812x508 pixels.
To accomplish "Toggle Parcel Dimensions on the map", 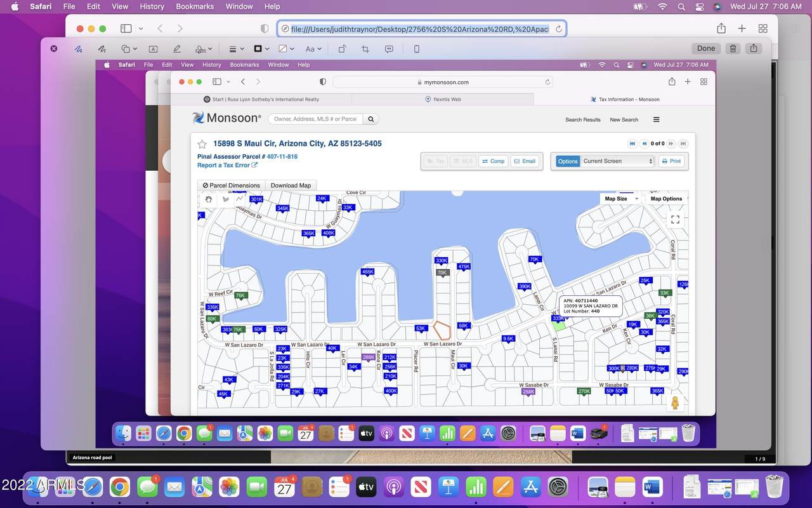I will click(231, 185).
